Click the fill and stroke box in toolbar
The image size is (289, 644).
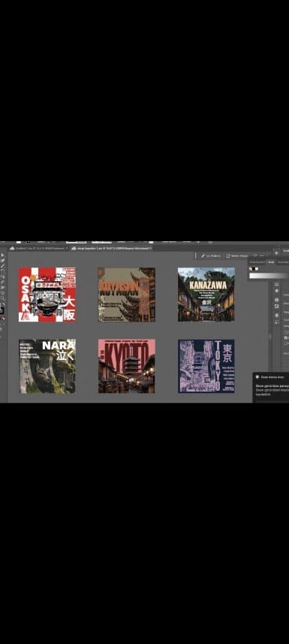click(2, 311)
